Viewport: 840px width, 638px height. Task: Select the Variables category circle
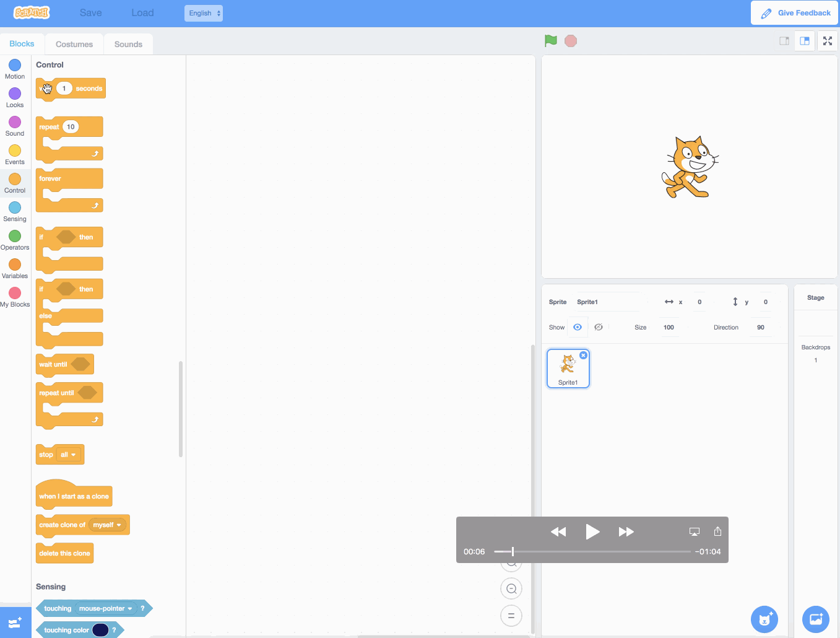pos(15,264)
